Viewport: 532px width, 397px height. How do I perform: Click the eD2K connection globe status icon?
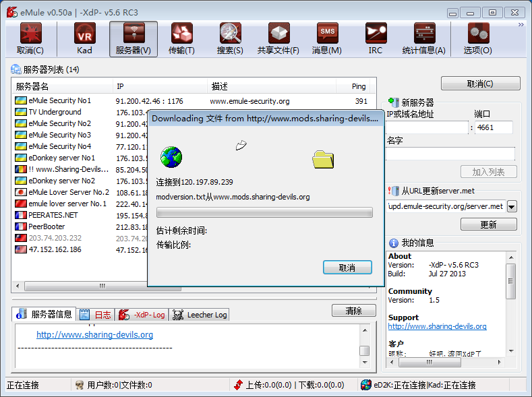[366, 385]
